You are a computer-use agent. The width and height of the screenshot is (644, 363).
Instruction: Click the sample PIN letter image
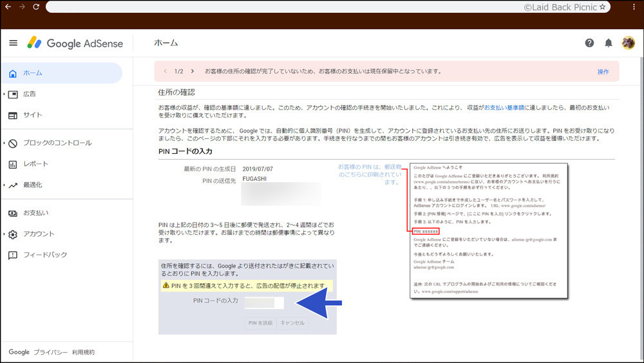pos(489,230)
